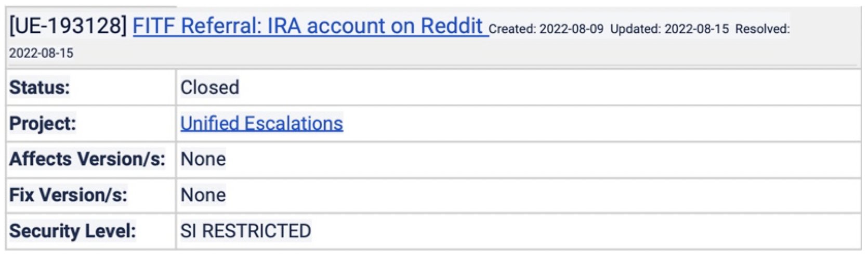The image size is (868, 261).
Task: Select the None value for Fix Version/s
Action: pyautogui.click(x=203, y=195)
